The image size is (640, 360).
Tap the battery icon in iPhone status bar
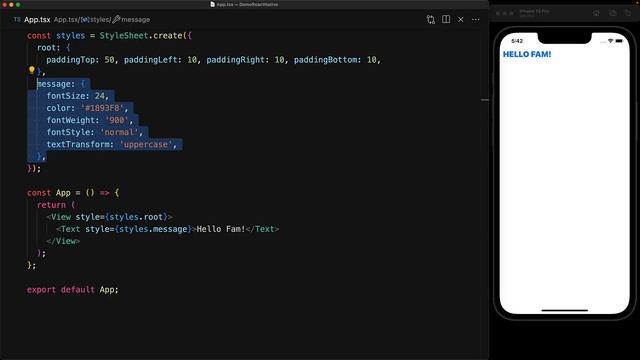pos(619,41)
